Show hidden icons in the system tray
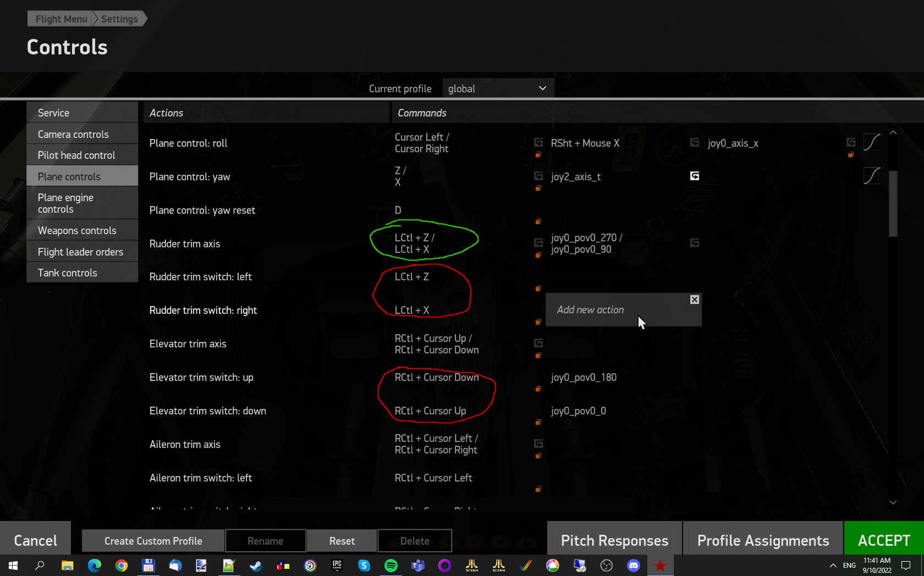 (833, 566)
